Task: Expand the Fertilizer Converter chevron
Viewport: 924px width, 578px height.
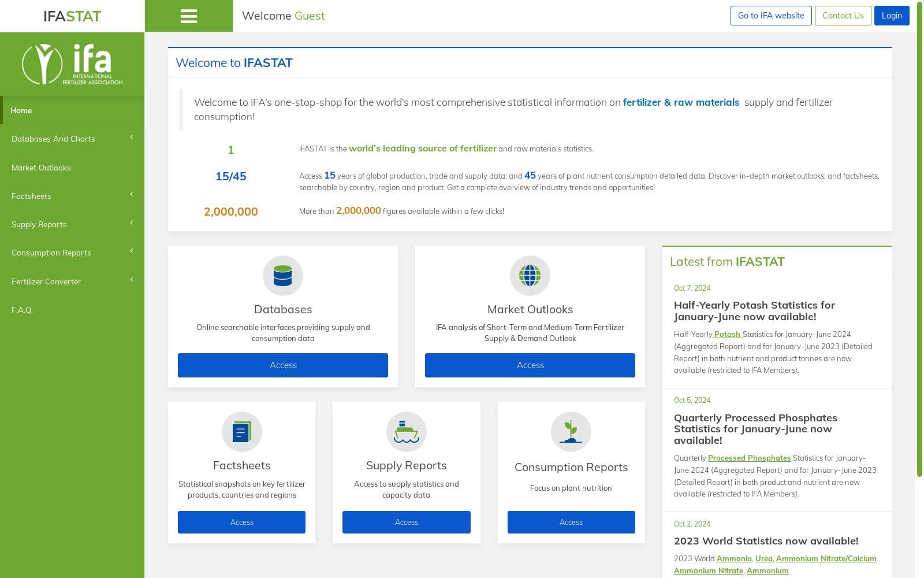Action: 132,280
